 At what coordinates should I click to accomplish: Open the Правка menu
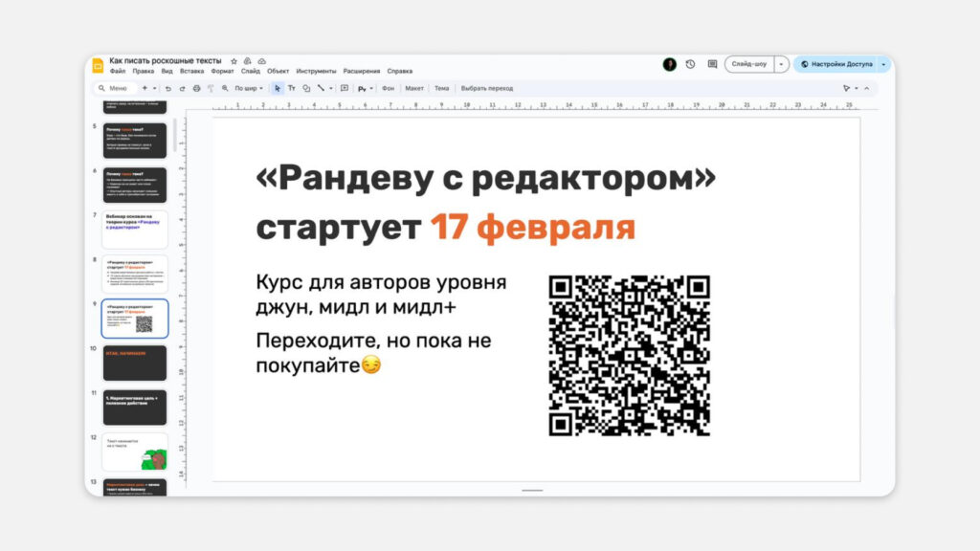click(144, 71)
